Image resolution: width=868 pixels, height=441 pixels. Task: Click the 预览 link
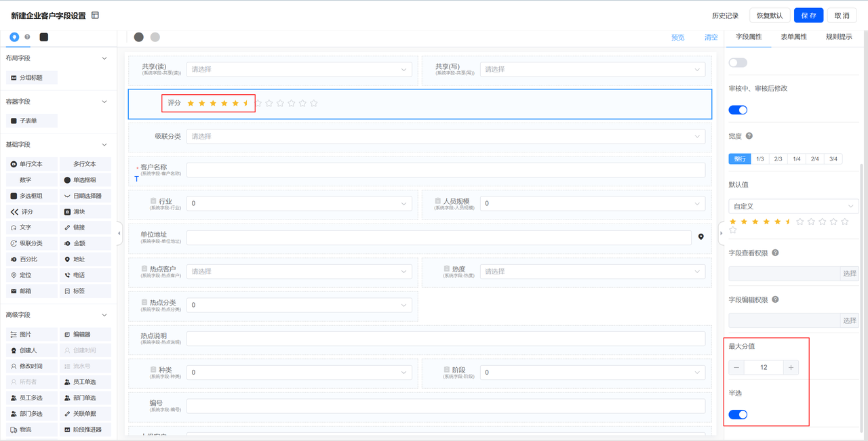point(677,37)
